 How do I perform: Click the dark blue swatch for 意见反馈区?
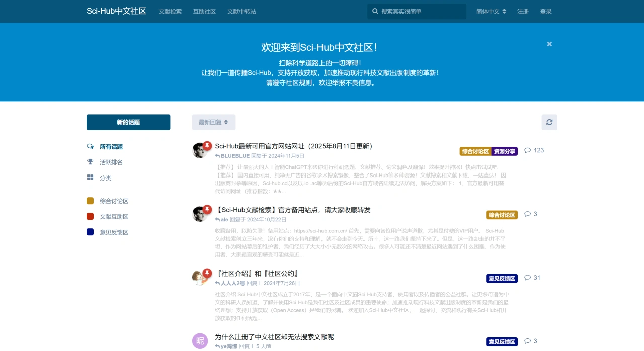[x=90, y=232]
